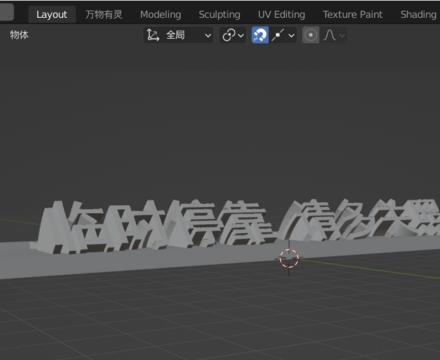Screen dimensions: 440x360
Task: Open the snapping options chevron
Action: [291, 35]
